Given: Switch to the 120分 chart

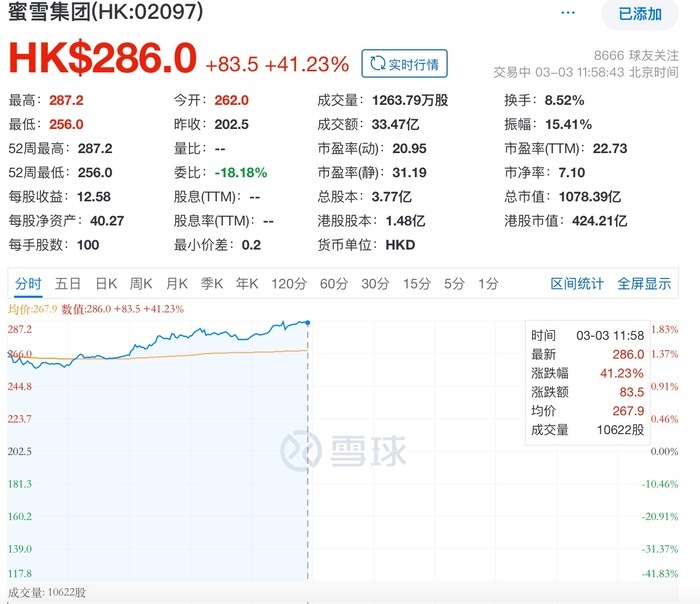Looking at the screenshot, I should coord(289,283).
